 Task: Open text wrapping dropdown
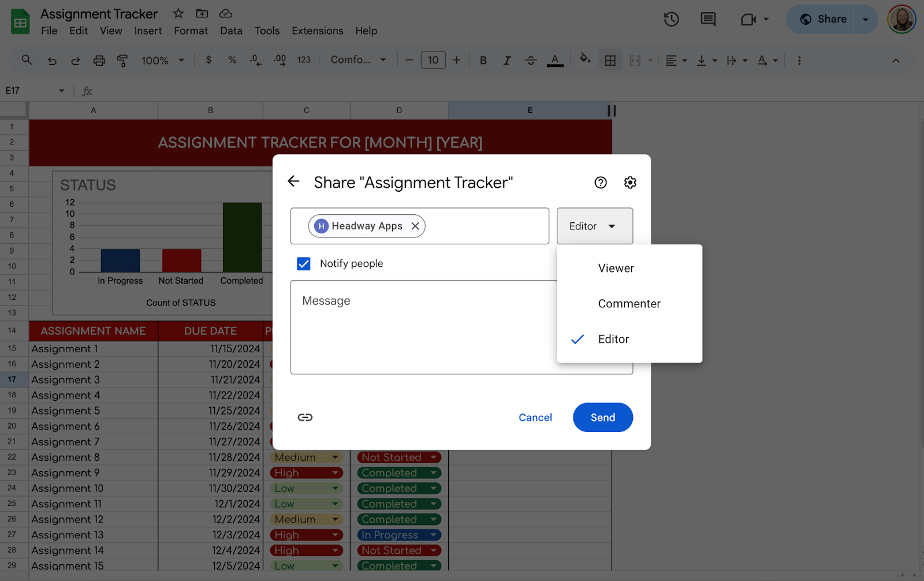737,60
